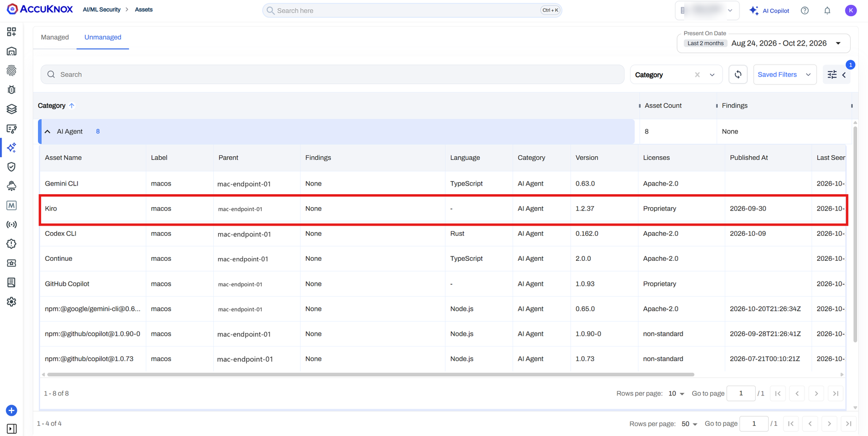This screenshot has width=868, height=436.
Task: Click the Licenses column header
Action: pyautogui.click(x=656, y=158)
